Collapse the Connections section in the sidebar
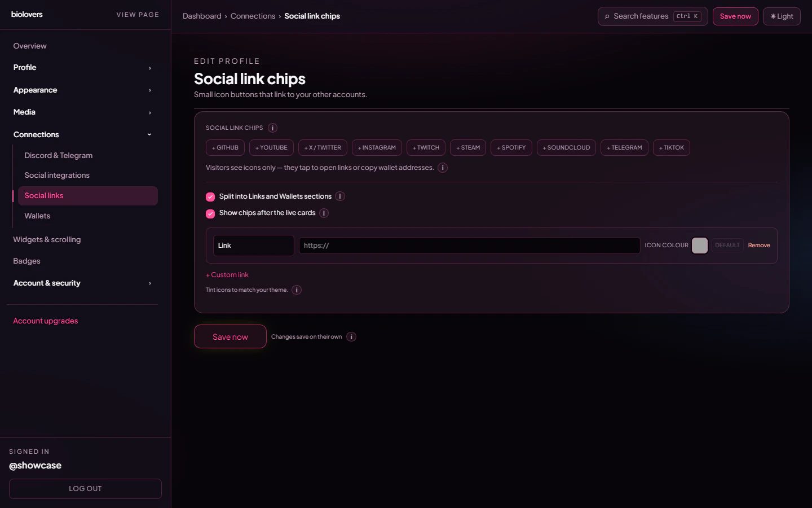The width and height of the screenshot is (812, 508). coord(149,134)
